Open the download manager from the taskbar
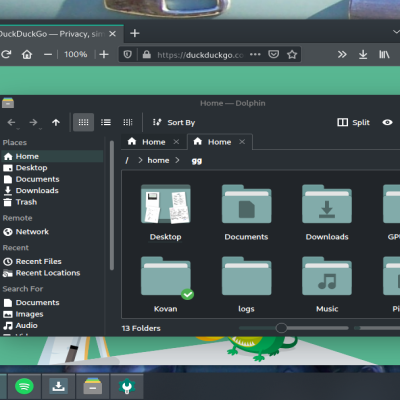The image size is (400, 400). click(x=59, y=387)
